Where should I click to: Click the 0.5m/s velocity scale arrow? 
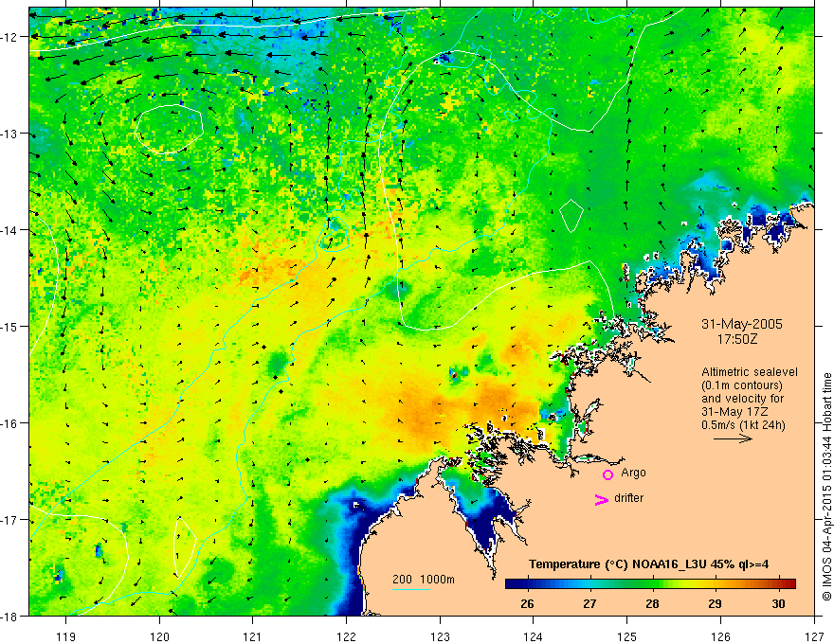[733, 438]
